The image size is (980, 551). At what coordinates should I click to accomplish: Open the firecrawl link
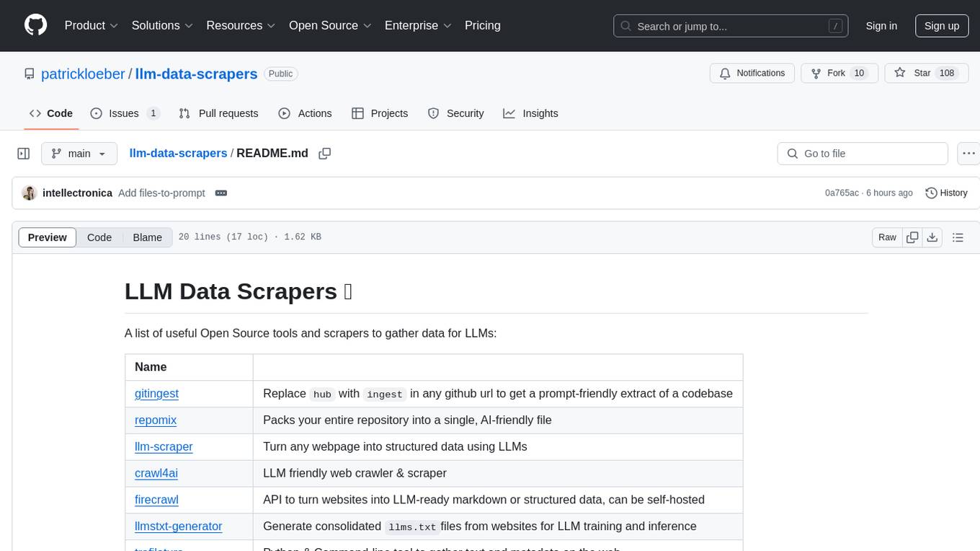156,500
